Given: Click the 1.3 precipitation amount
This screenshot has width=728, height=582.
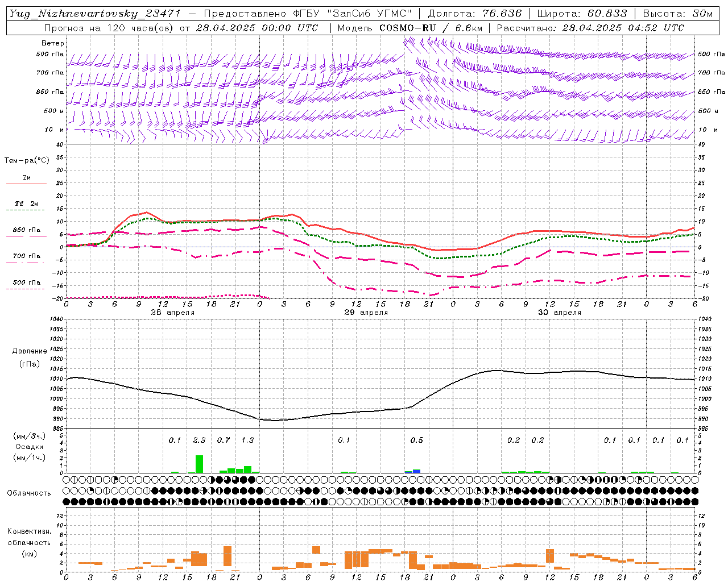Looking at the screenshot, I should tap(247, 440).
